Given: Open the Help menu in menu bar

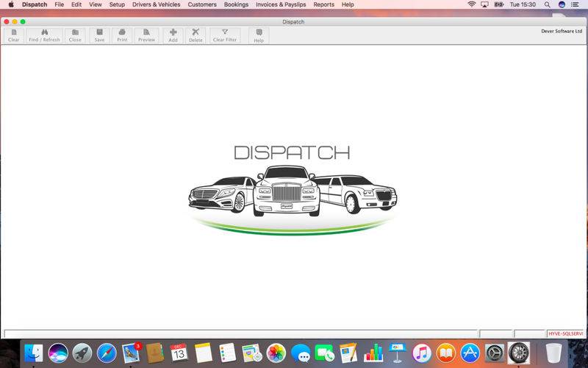Looking at the screenshot, I should (348, 4).
